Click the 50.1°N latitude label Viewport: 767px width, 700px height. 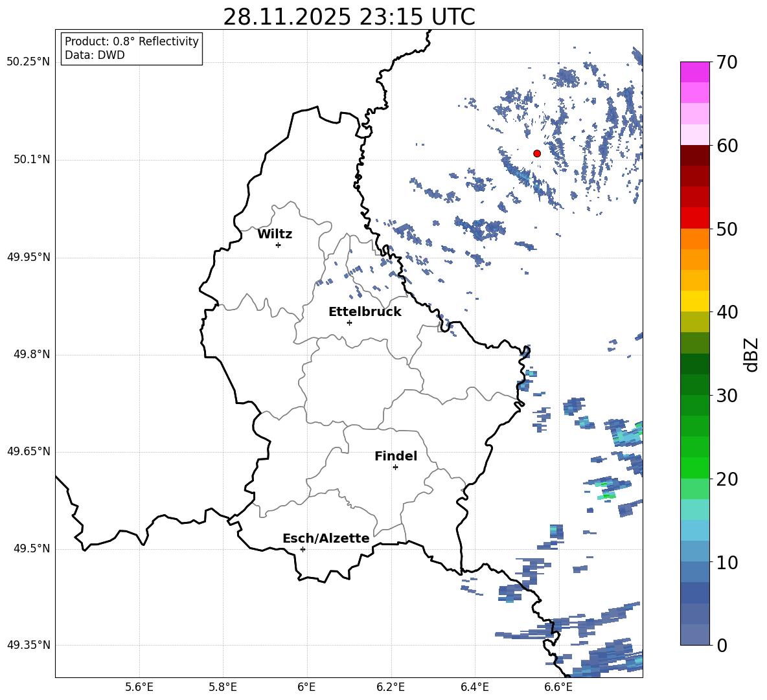point(31,160)
